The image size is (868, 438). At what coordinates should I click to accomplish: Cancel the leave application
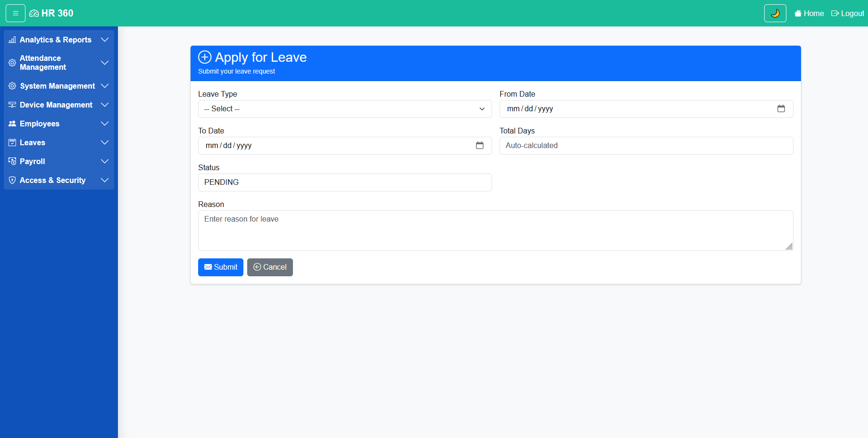[x=270, y=267]
